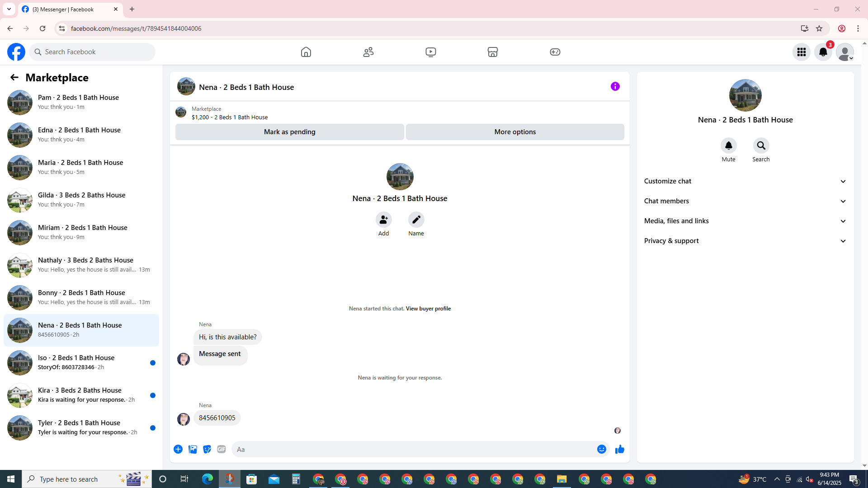Open Bonny's conversation
The image size is (868, 488).
click(x=81, y=298)
